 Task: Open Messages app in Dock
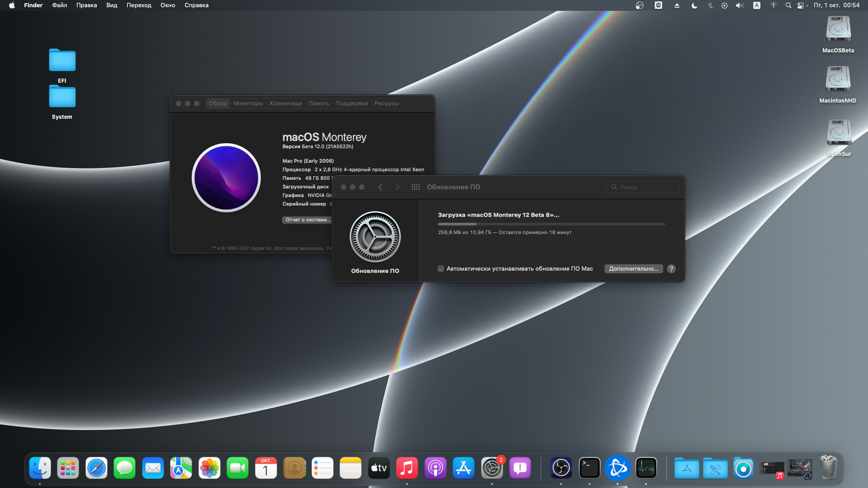(124, 468)
